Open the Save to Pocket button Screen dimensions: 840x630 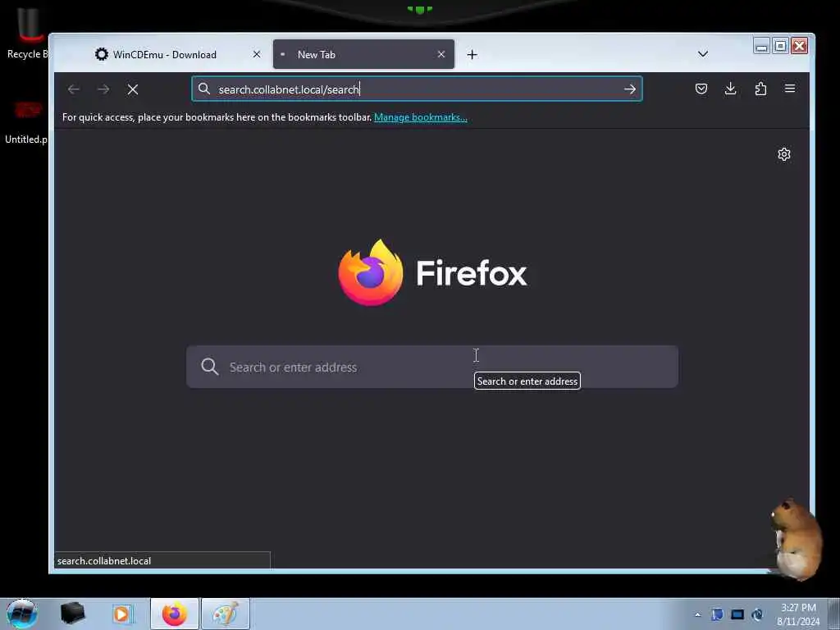(x=701, y=89)
